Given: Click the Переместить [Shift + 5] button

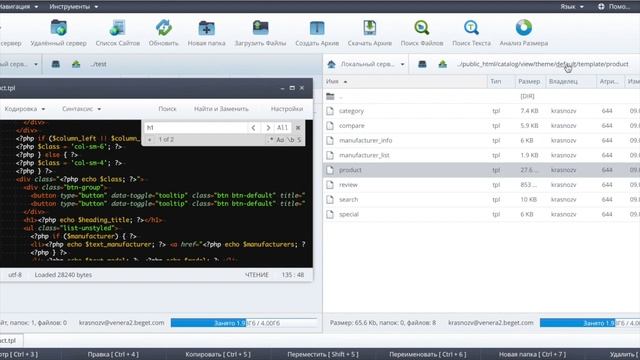Looking at the screenshot, I should pos(323,354).
